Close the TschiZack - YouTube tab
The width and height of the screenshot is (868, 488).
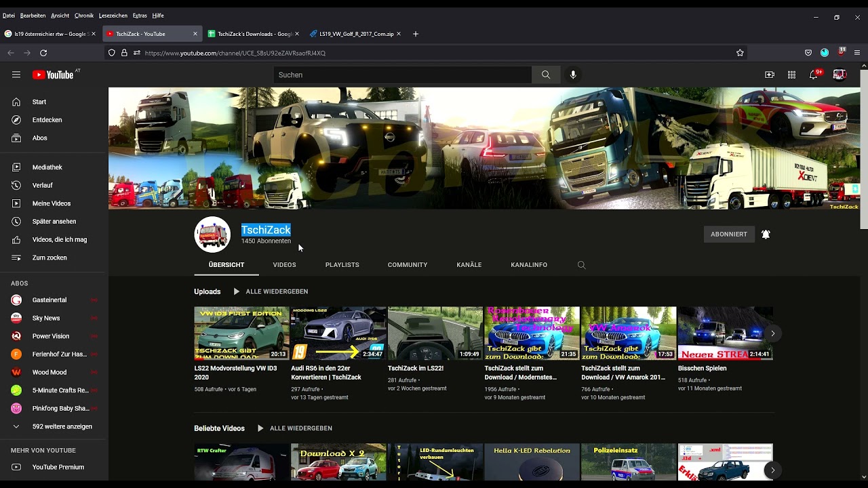click(195, 34)
